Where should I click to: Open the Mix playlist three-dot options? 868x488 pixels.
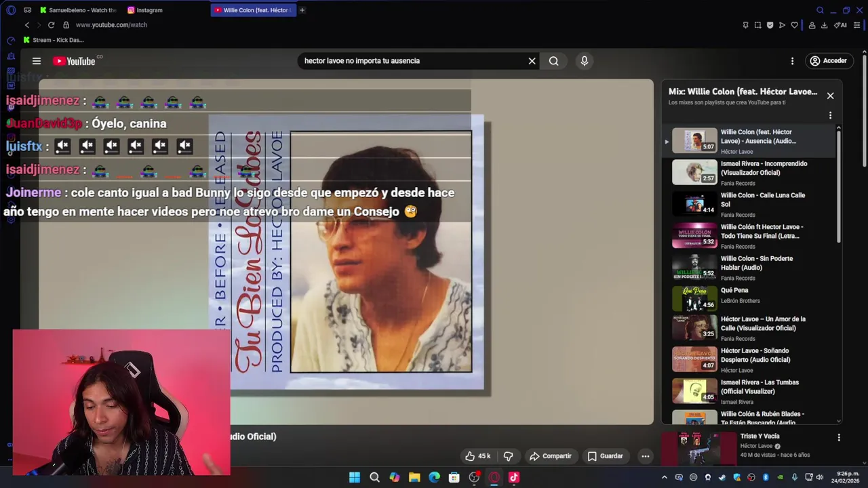point(830,115)
